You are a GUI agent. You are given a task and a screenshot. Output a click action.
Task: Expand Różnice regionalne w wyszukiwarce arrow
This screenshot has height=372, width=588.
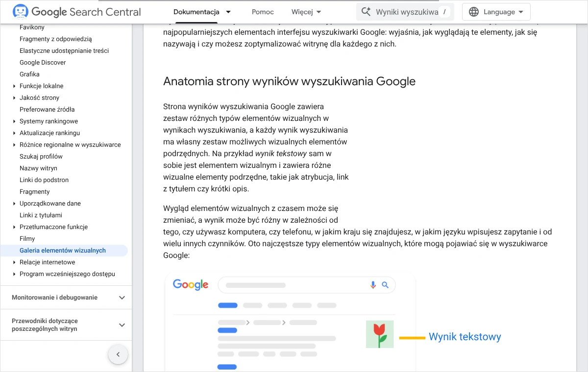click(x=15, y=145)
